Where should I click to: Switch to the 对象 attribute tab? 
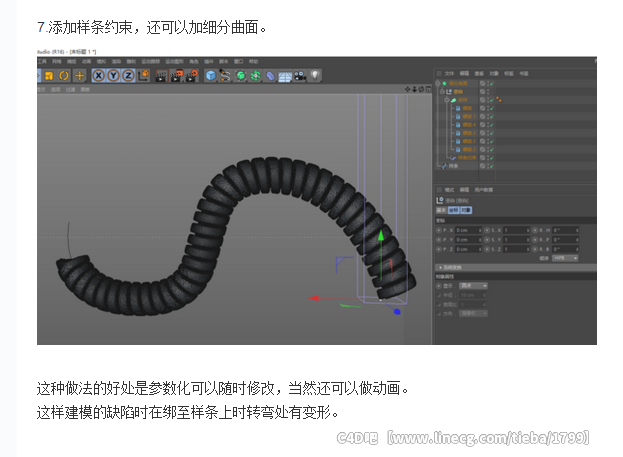tap(467, 211)
